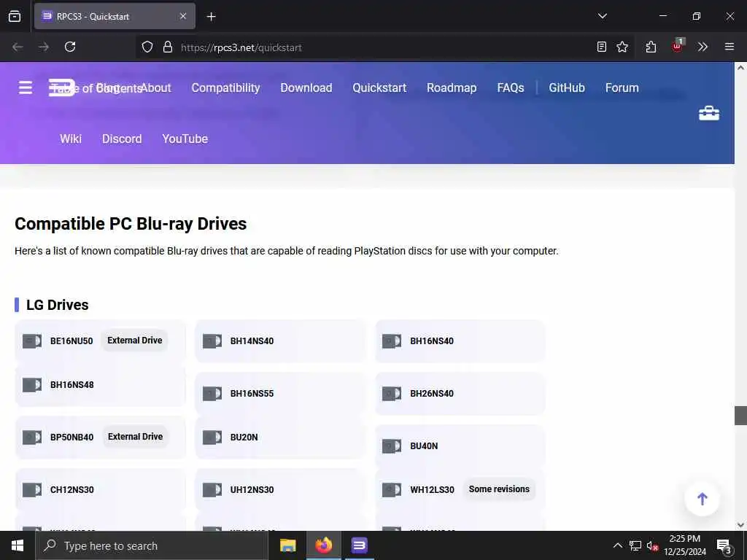
Task: Open the Forum link
Action: [x=622, y=87]
